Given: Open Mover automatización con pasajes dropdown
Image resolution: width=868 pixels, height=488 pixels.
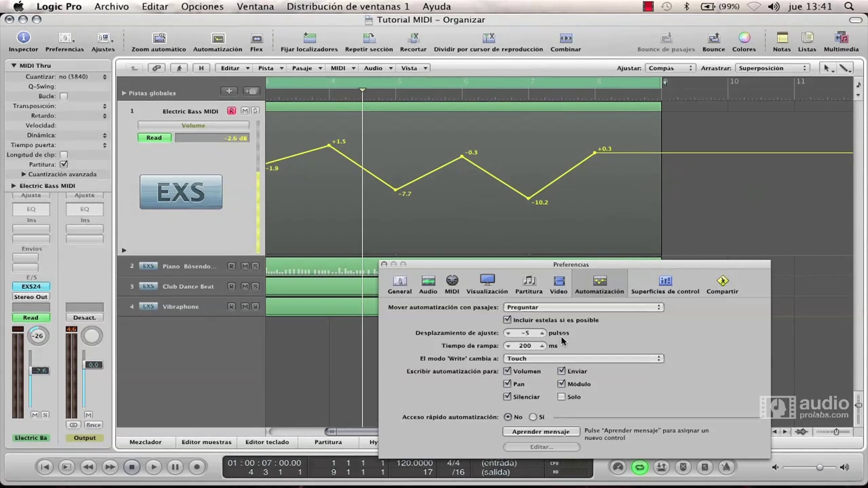Looking at the screenshot, I should pyautogui.click(x=583, y=307).
